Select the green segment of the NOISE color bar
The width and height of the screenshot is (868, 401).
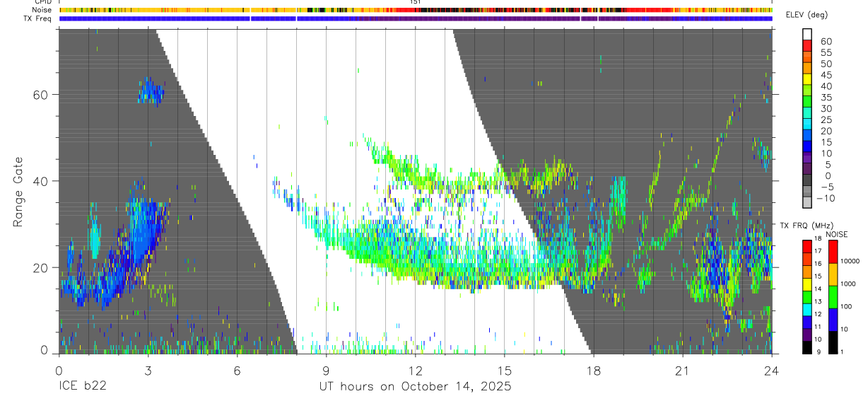(833, 296)
